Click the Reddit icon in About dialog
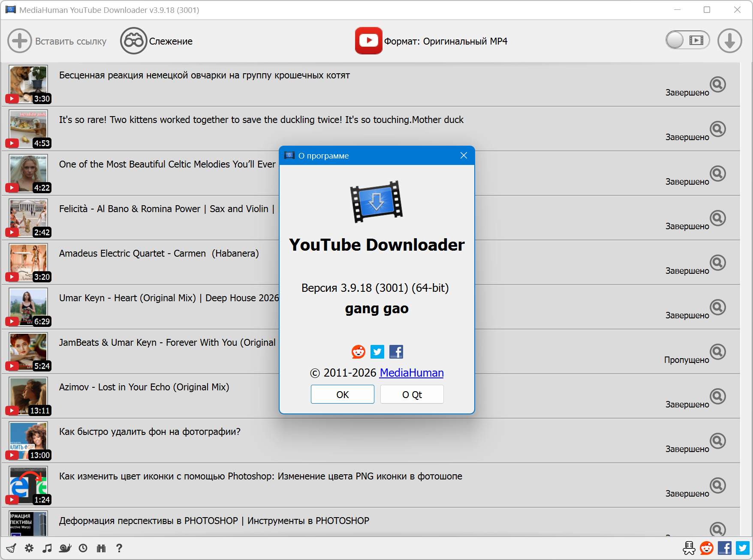This screenshot has width=753, height=560. pos(358,352)
